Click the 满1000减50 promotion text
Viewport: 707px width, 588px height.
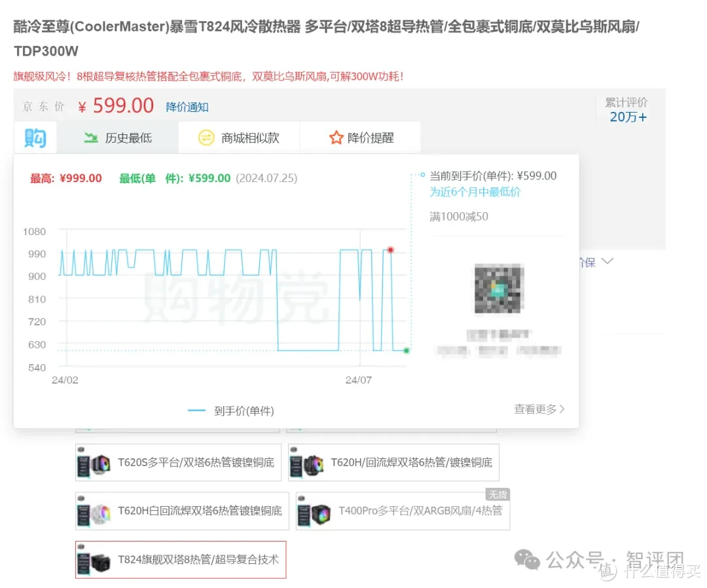click(x=458, y=217)
